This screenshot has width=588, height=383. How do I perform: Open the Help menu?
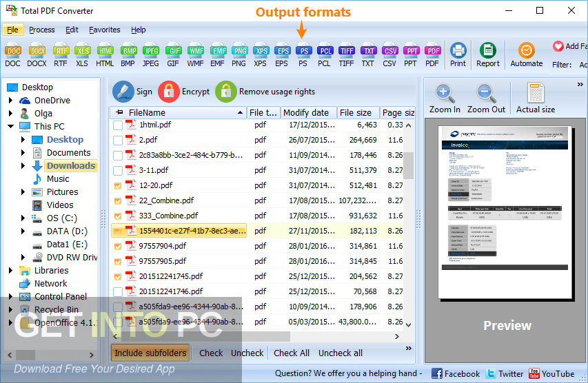pyautogui.click(x=139, y=30)
